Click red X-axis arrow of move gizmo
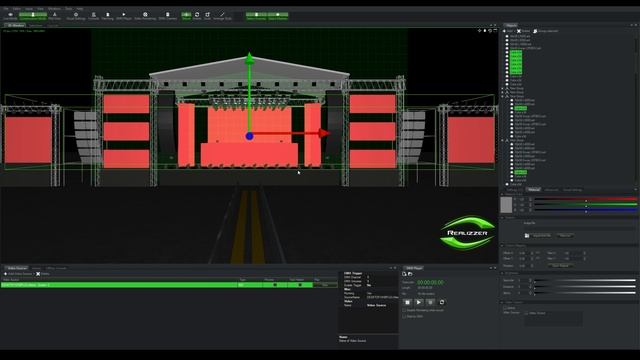 point(324,133)
